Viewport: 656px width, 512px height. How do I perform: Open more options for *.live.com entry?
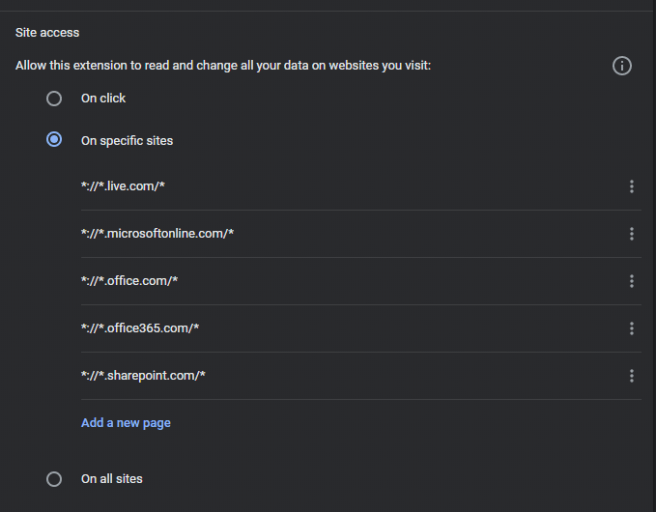click(631, 187)
